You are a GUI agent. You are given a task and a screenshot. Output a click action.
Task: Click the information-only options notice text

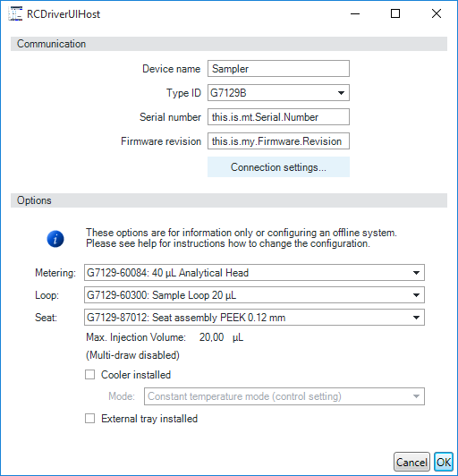242,238
